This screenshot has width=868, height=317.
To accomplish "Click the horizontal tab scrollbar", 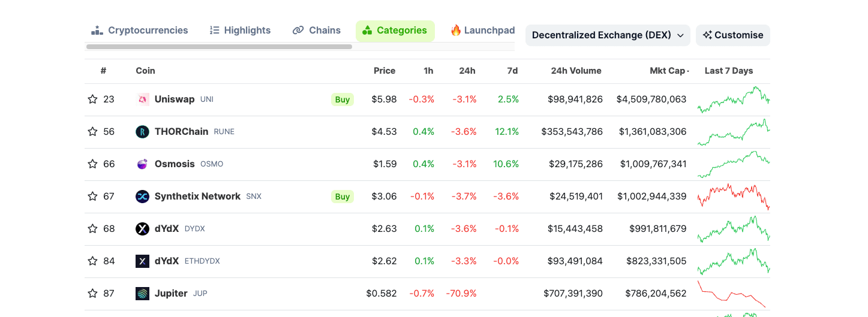I will tap(219, 46).
